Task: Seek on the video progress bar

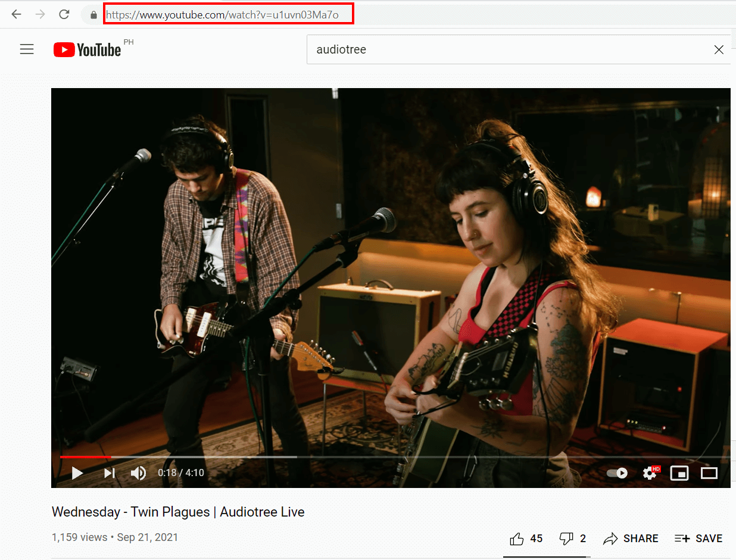Action: click(x=395, y=457)
